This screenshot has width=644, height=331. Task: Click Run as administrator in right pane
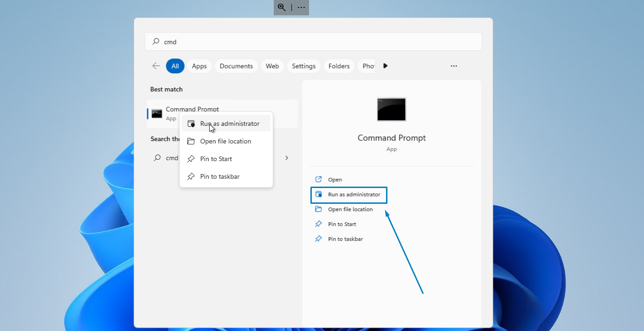tap(354, 195)
